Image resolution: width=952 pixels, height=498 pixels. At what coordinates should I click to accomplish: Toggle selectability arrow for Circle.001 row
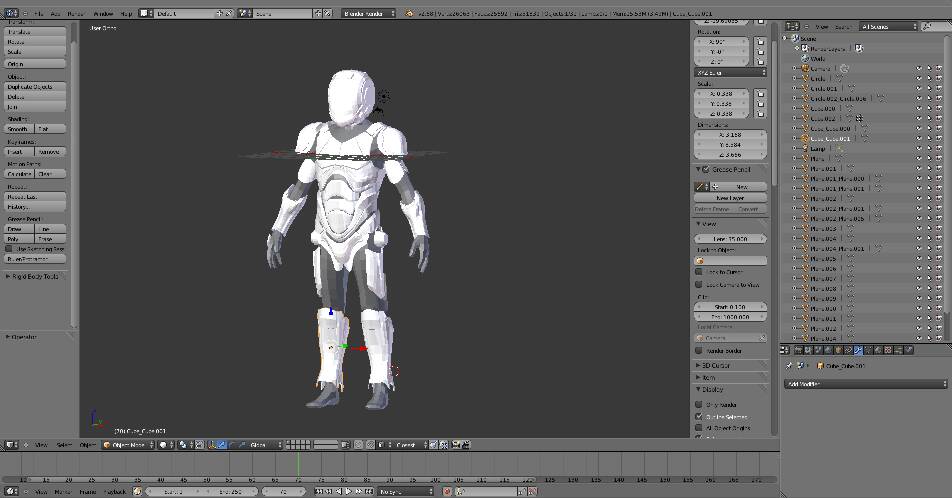coord(929,89)
